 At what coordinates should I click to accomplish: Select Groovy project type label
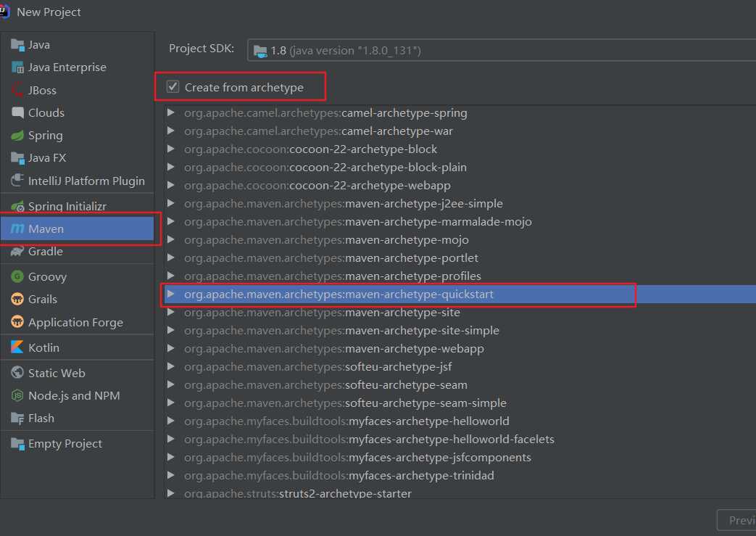(47, 276)
